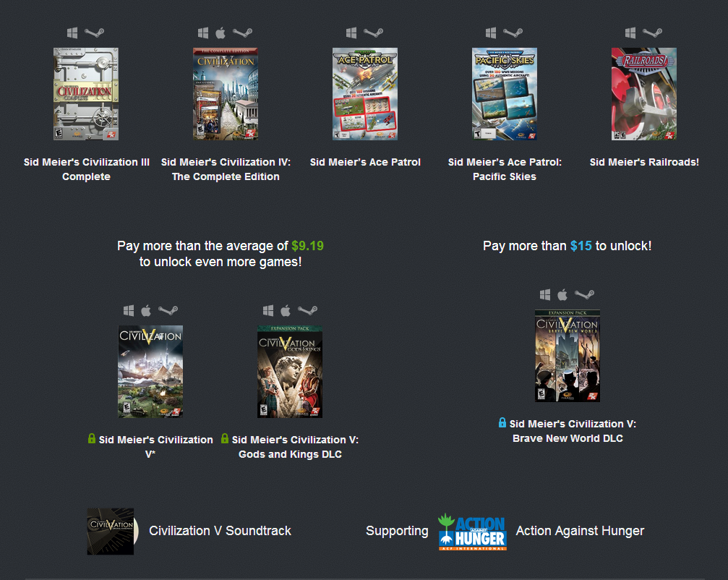Select Sid Meier's Civilization III Complete title
728x580 pixels.
click(86, 169)
